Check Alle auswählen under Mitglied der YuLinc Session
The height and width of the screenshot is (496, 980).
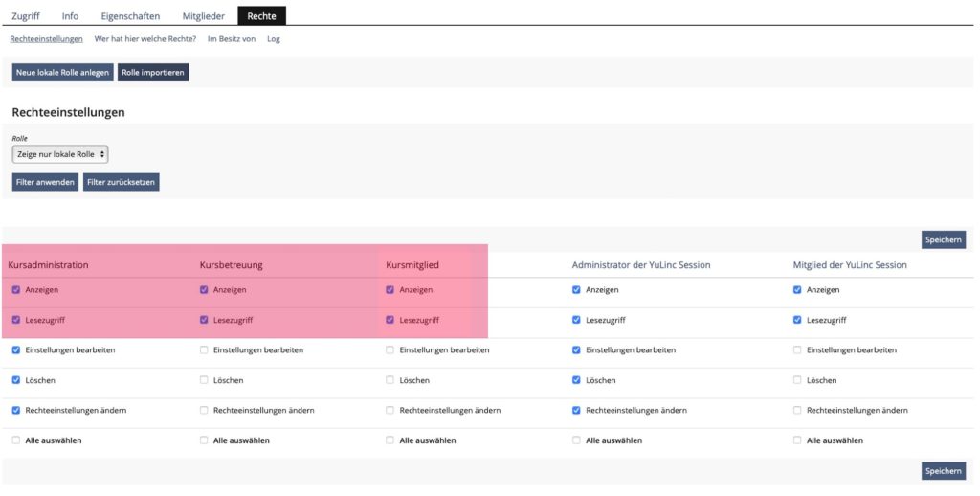pyautogui.click(x=797, y=440)
